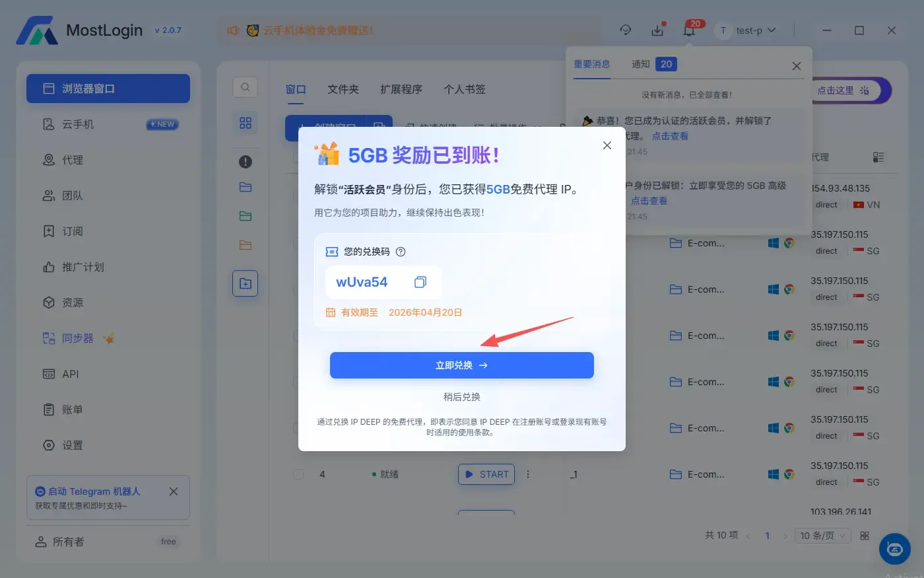This screenshot has height=578, width=924.
Task: Dismiss the Telegram 机器人 banner
Action: [174, 491]
